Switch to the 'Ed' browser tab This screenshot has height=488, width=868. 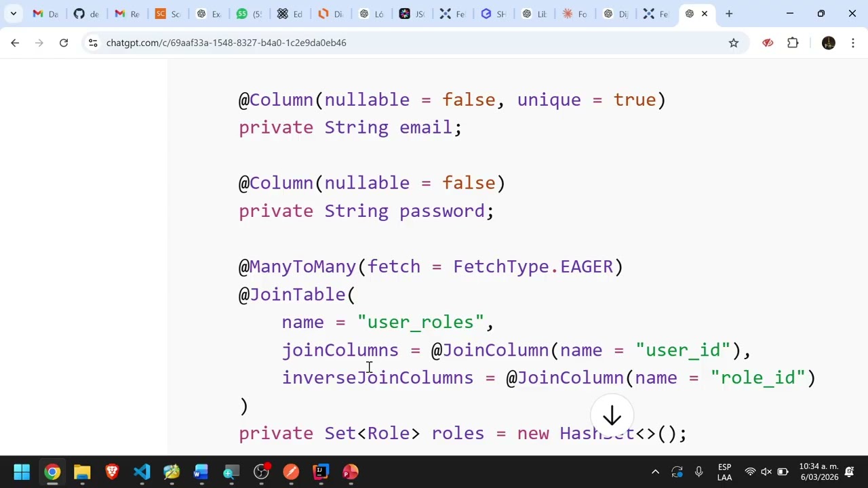coord(289,14)
